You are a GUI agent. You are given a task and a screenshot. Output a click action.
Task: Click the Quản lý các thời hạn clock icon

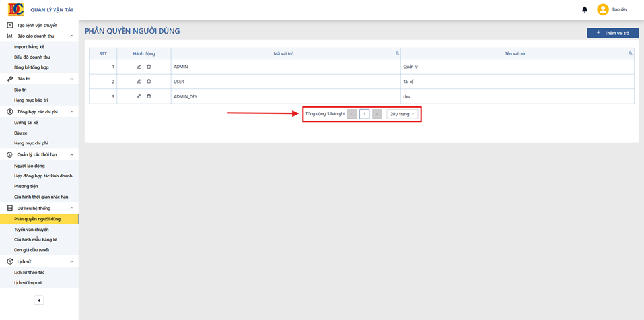pos(10,154)
